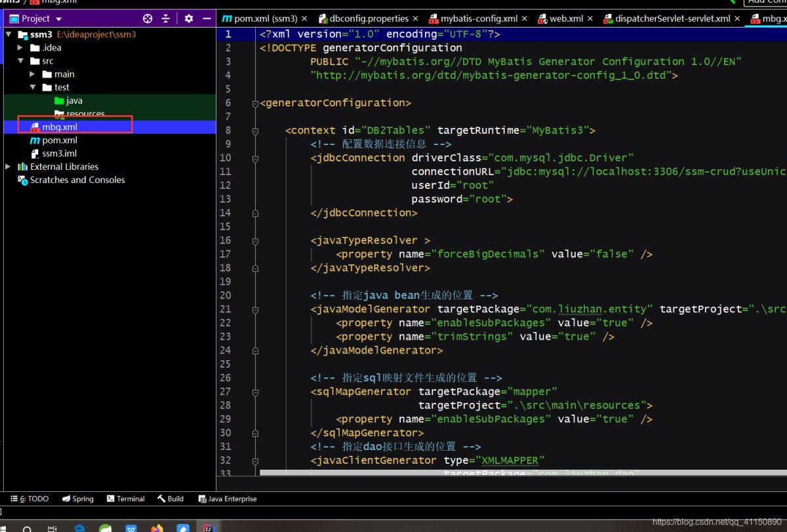Fold the generatorConfiguration tag at line 6
This screenshot has height=532, width=787.
click(x=255, y=103)
